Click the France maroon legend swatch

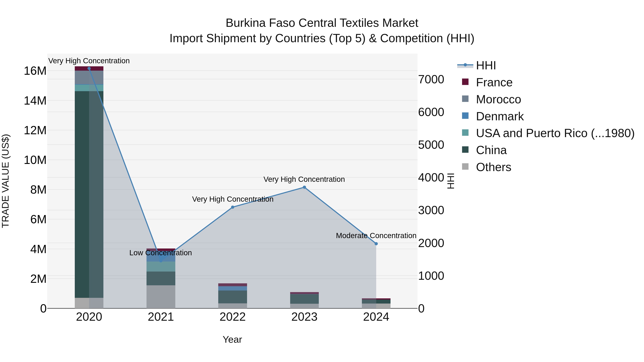click(x=465, y=82)
